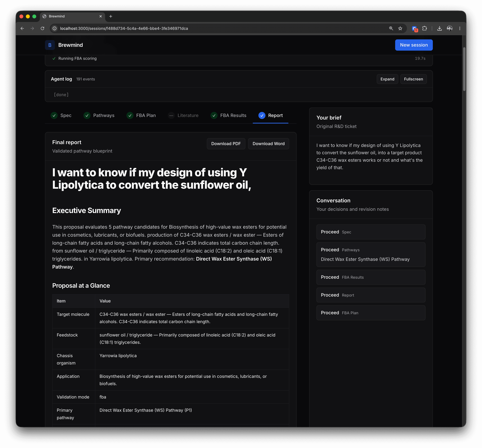
Task: Open Agent log in Fullscreen
Action: (413, 79)
